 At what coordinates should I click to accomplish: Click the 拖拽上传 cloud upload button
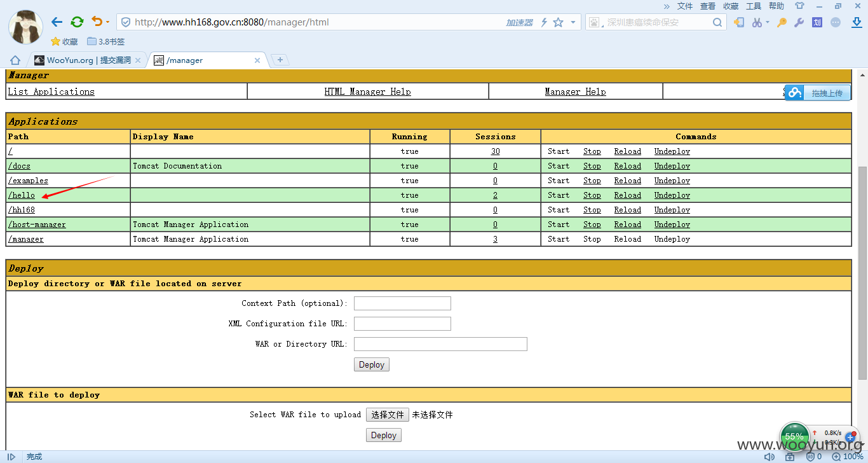[818, 93]
